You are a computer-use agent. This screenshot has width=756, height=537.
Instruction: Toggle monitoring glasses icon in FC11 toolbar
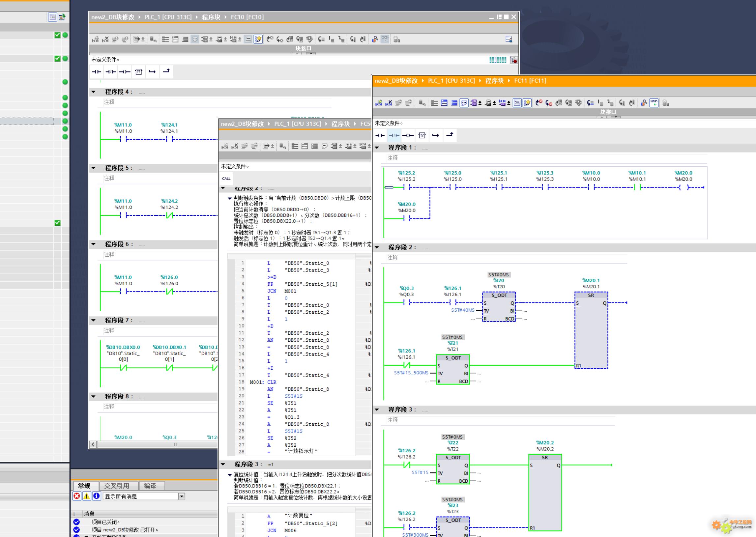pos(654,103)
